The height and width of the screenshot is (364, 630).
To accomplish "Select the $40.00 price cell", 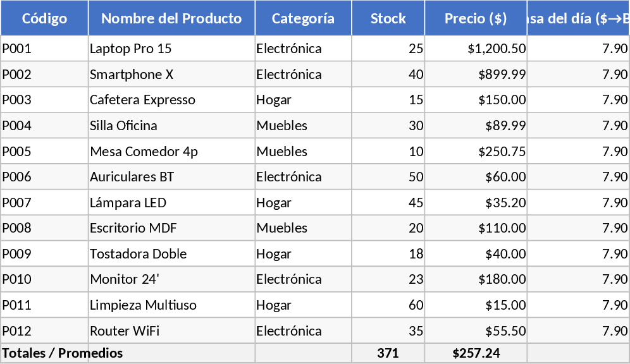I will click(x=476, y=254).
